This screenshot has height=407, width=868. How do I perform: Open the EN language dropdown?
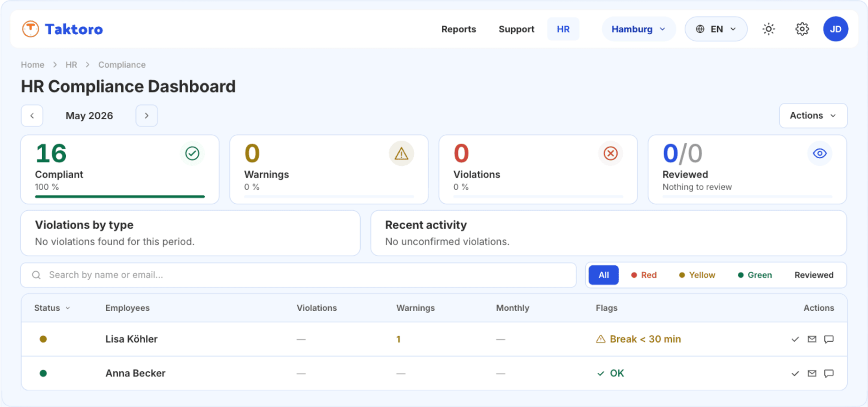pos(716,29)
